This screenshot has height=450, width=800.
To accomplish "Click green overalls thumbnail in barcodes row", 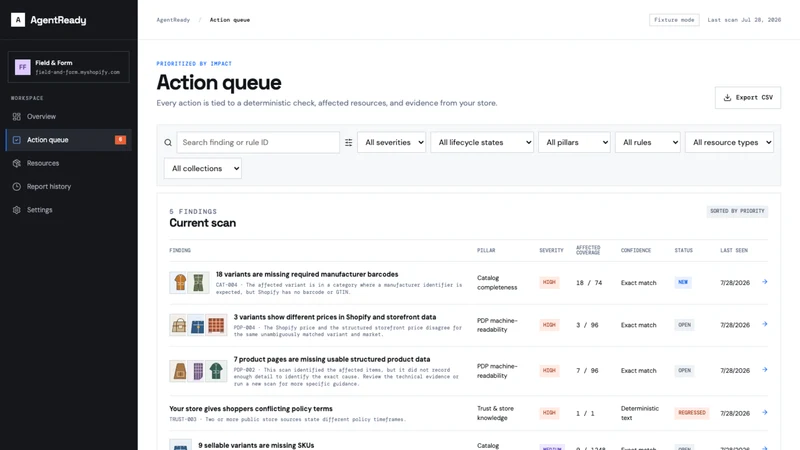I will 198,283.
